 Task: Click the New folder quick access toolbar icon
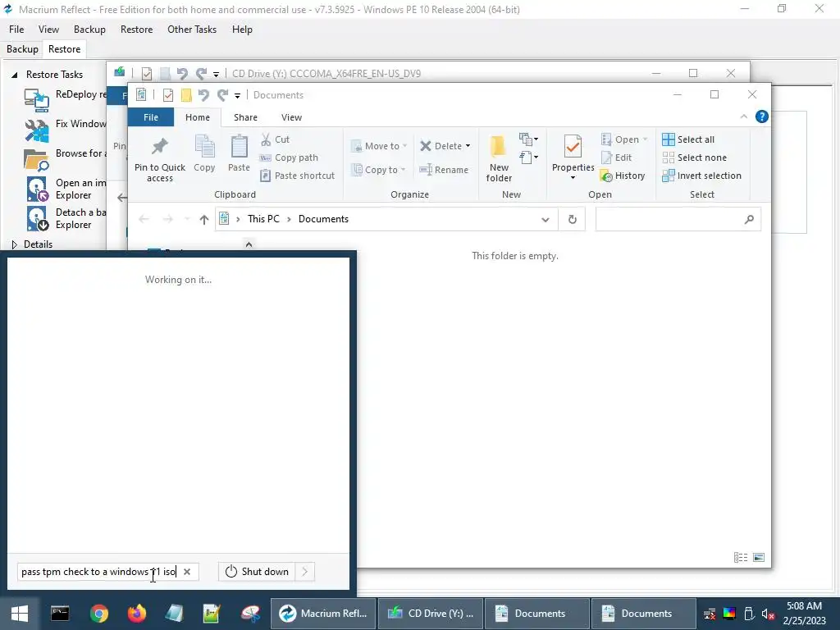pyautogui.click(x=186, y=95)
